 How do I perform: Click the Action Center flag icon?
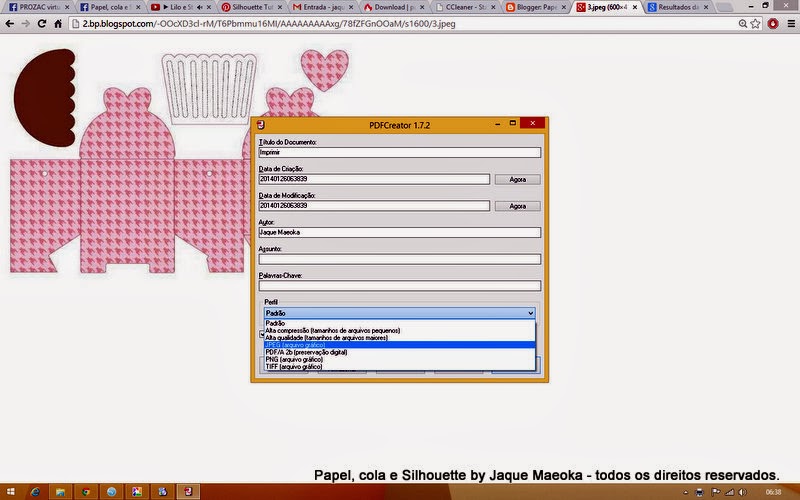(x=715, y=492)
